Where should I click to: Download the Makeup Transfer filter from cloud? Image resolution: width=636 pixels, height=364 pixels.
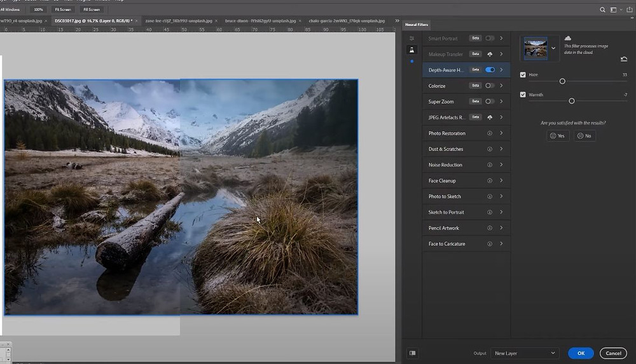pos(490,55)
